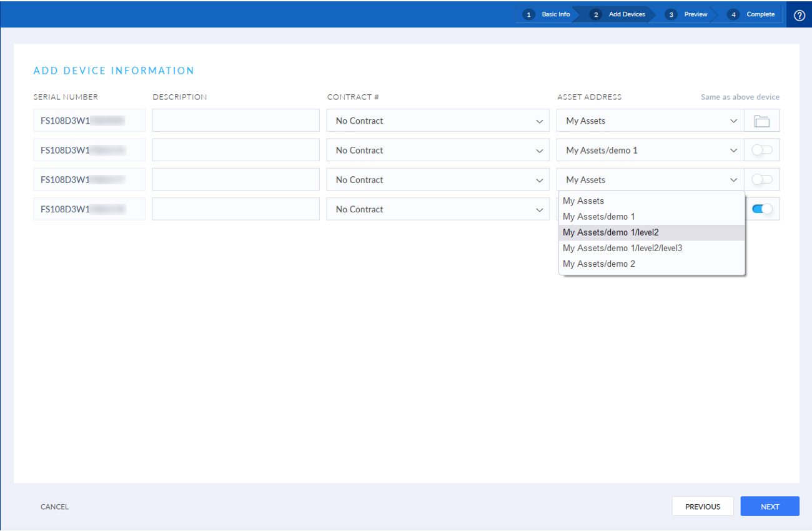The image size is (812, 531).
Task: Open the folder browser for the first device
Action: (x=761, y=120)
